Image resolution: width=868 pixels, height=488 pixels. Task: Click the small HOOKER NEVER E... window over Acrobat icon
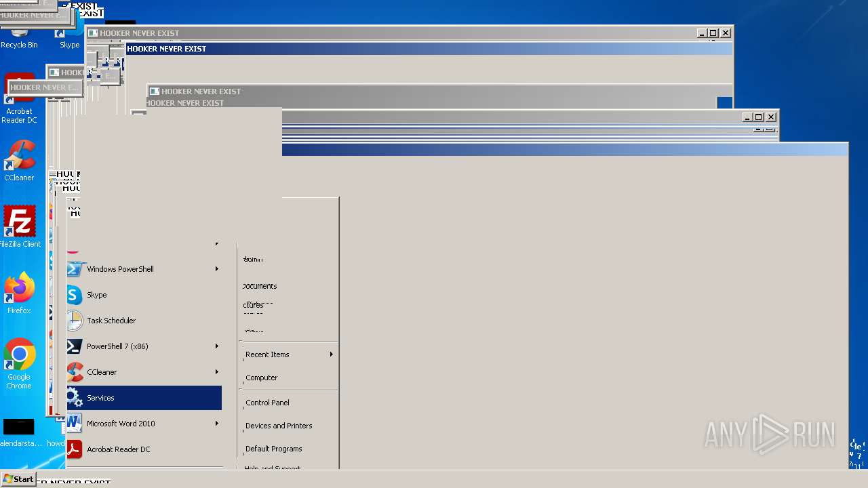(x=44, y=87)
